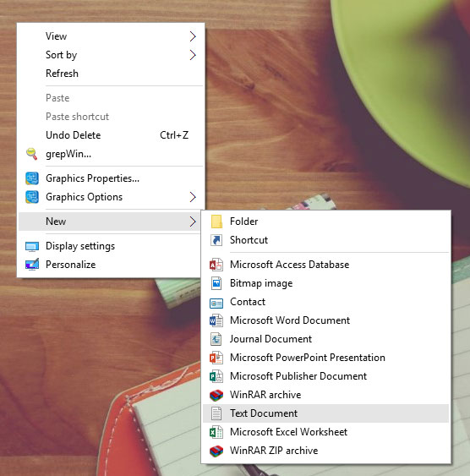Open the View menu entry
Viewport: 470px width, 476px height.
111,36
